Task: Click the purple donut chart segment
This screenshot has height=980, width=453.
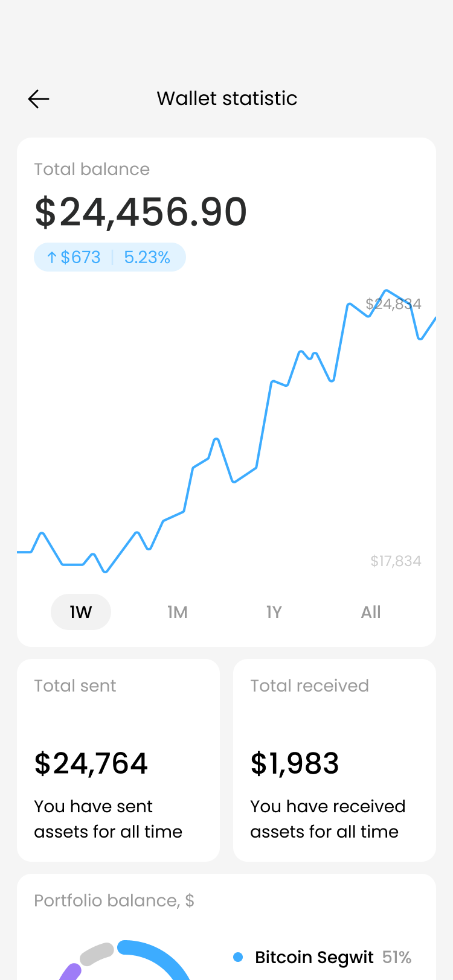Action: [x=71, y=972]
